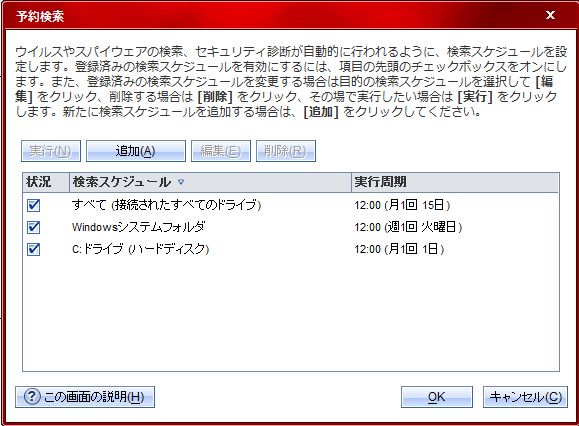Confirm with the OK button
The image size is (579, 426).
coord(437,397)
